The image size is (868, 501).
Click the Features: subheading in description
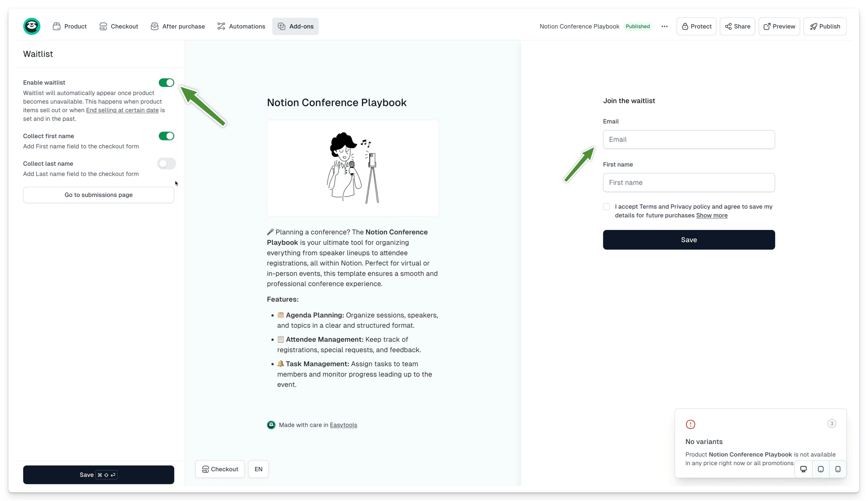click(283, 299)
